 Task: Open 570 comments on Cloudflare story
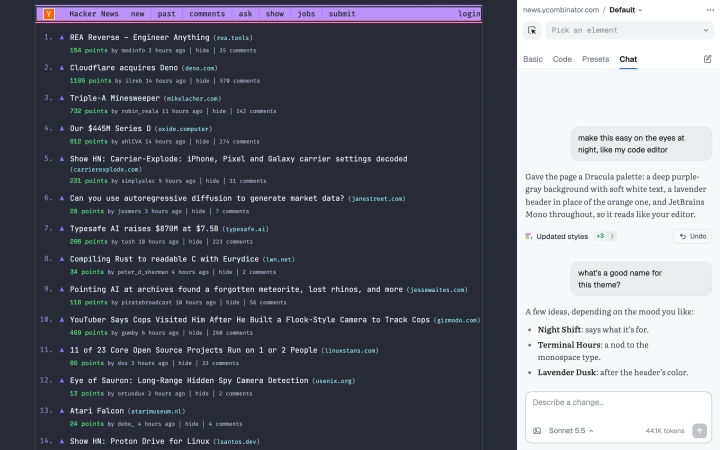(x=240, y=81)
